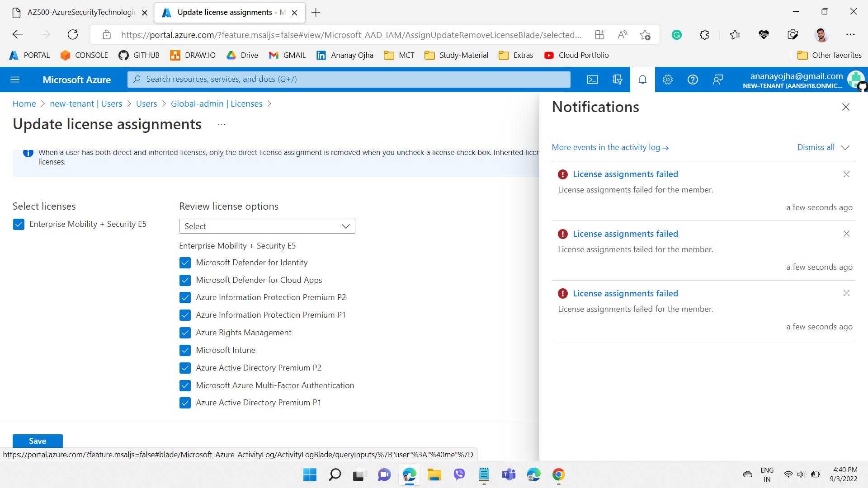The width and height of the screenshot is (868, 488).
Task: Open the Cloud Portfolio bookmark
Action: [x=577, y=55]
